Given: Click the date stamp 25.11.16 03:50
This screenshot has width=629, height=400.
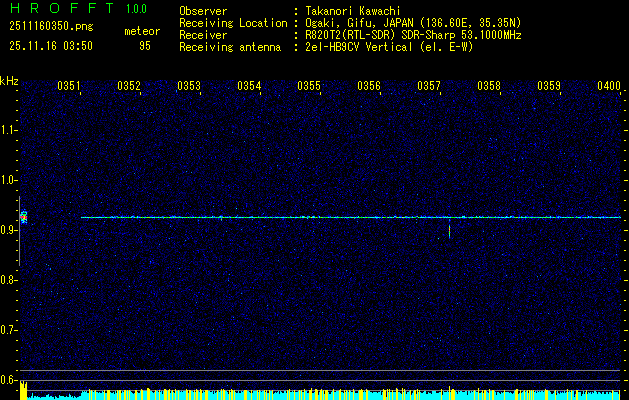Looking at the screenshot, I should tap(51, 46).
